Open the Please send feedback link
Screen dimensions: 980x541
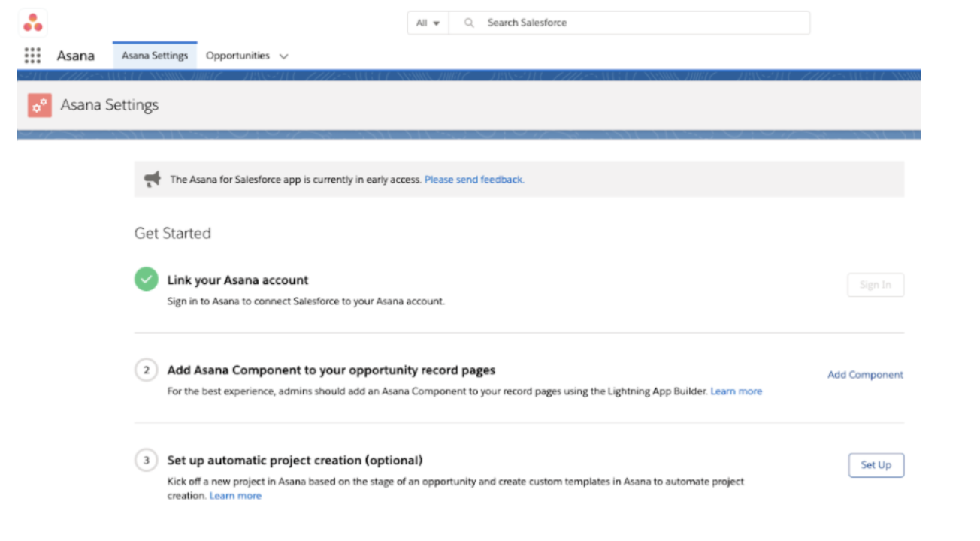[474, 180]
